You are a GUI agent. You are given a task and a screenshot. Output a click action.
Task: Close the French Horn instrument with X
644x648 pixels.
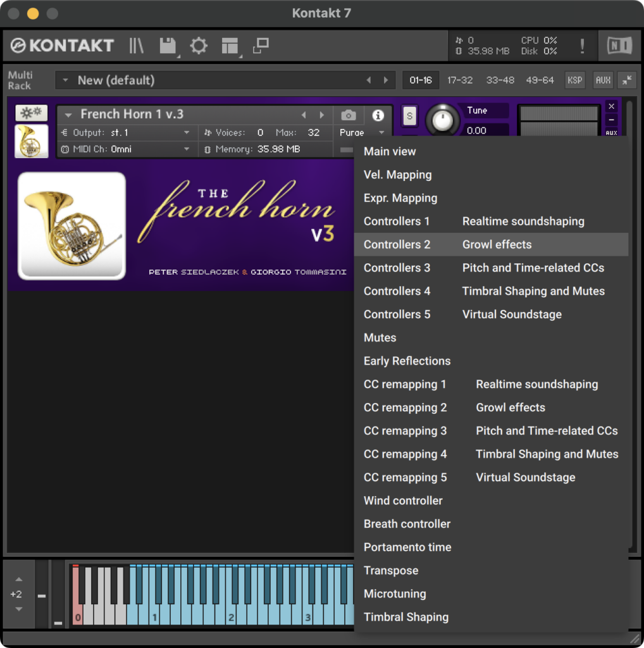611,106
